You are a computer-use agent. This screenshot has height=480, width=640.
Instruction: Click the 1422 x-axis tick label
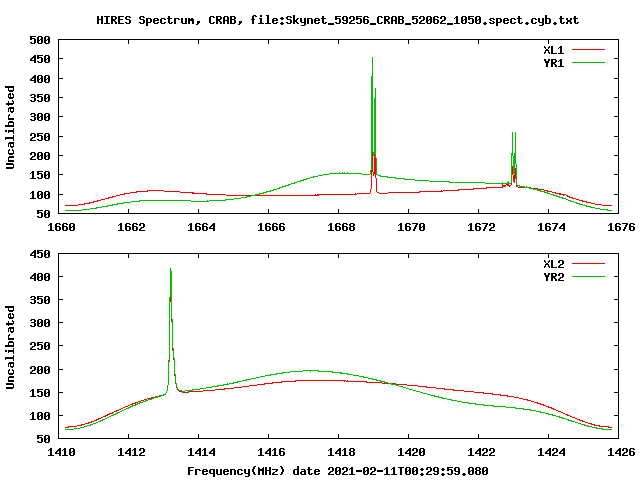click(481, 452)
